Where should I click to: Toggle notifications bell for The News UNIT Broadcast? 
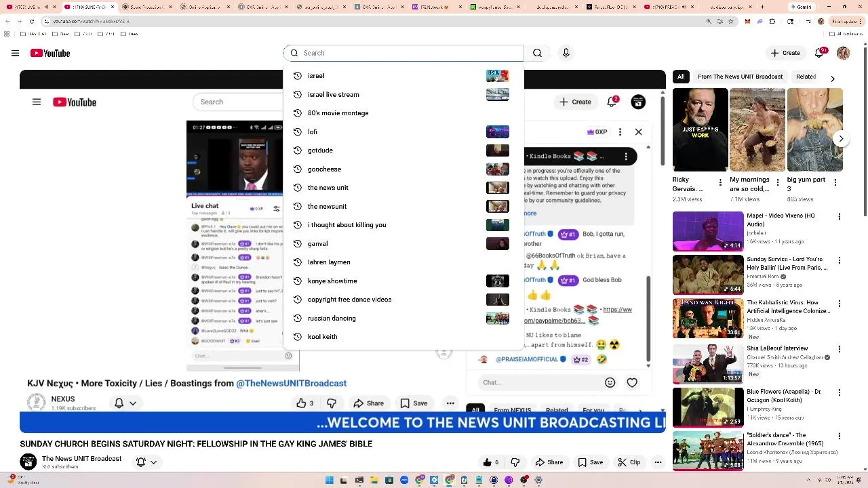tap(141, 462)
